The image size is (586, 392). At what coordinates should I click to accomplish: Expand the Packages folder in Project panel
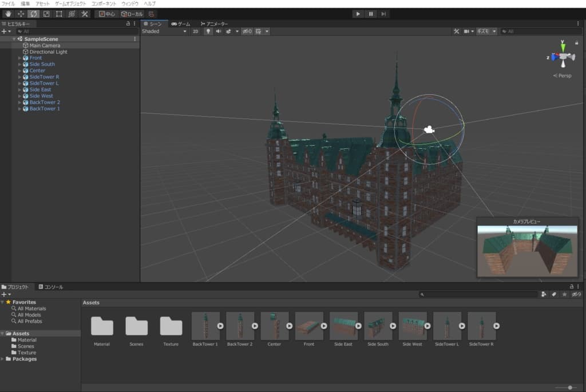pos(3,359)
